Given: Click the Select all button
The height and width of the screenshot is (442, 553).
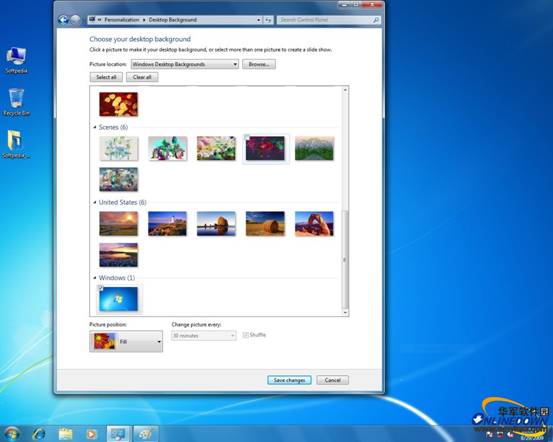Looking at the screenshot, I should click(x=106, y=77).
